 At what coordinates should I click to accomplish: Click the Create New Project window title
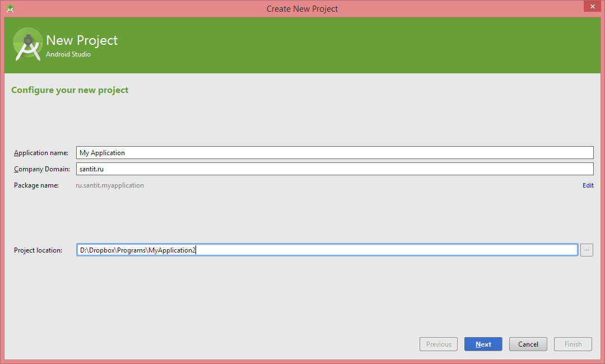302,9
